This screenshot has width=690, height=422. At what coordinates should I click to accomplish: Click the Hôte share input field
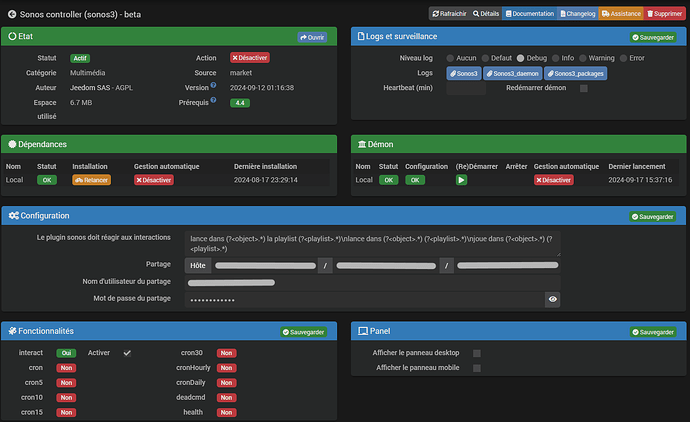coord(265,265)
